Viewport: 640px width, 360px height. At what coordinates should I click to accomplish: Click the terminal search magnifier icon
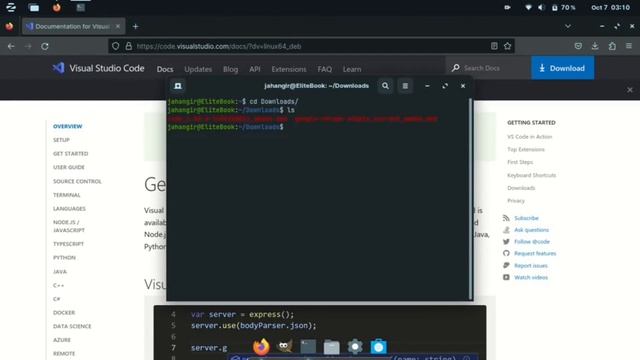tap(385, 86)
